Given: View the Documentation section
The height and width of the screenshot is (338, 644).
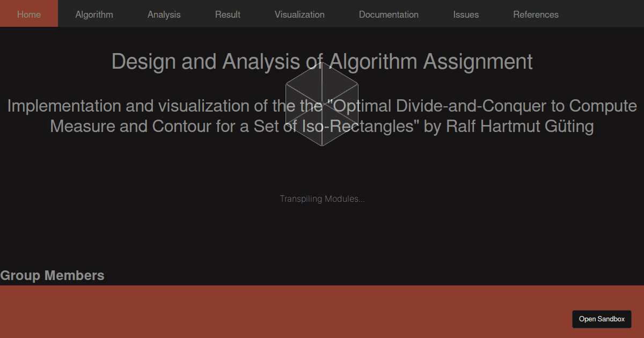Looking at the screenshot, I should point(389,14).
